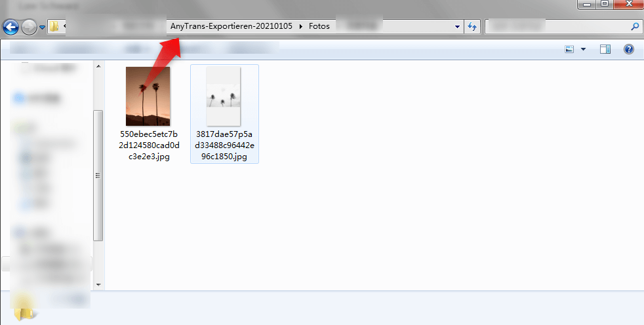Click the folder icon in address bar

(x=54, y=27)
